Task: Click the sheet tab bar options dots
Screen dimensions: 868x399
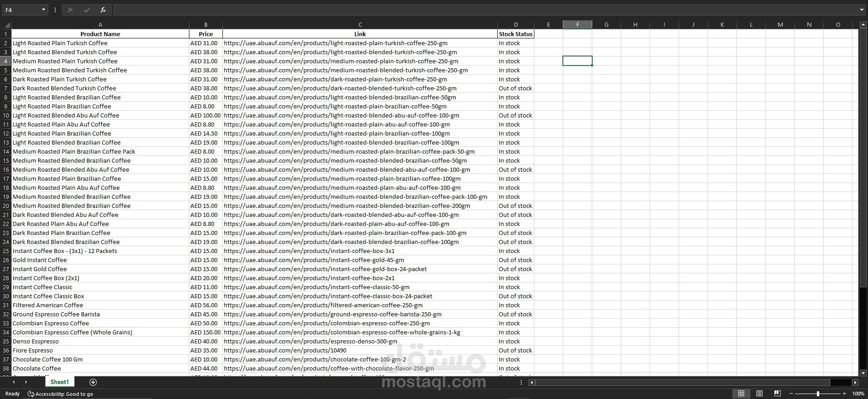Action: 521,382
